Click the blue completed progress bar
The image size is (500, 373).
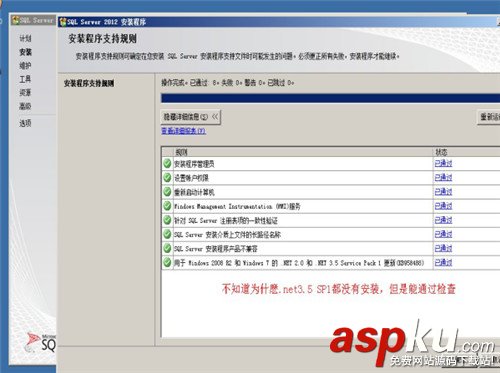click(x=330, y=98)
